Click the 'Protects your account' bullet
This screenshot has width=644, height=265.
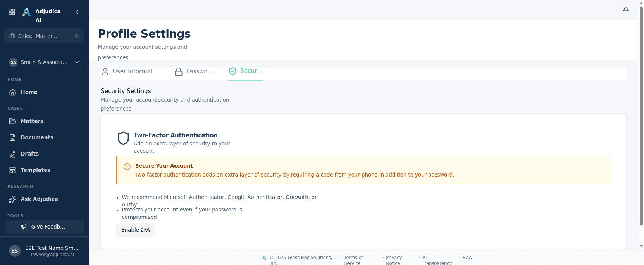[x=182, y=213]
